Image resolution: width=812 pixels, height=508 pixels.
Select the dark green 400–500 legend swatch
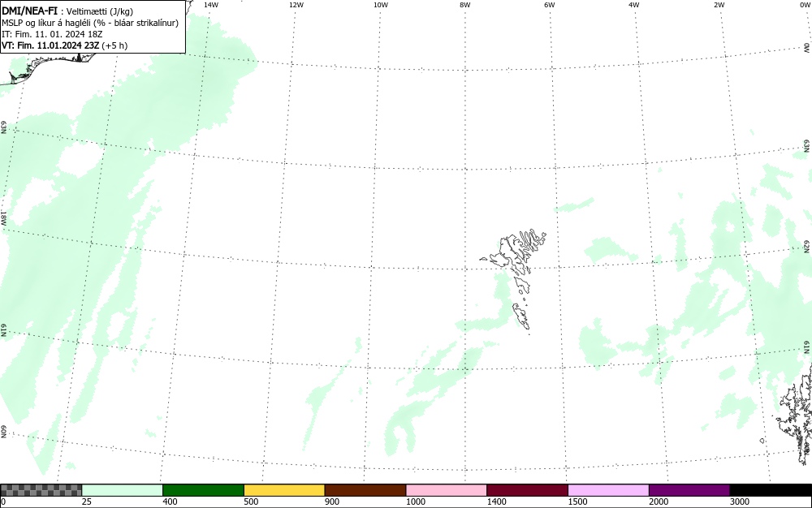coord(203,490)
